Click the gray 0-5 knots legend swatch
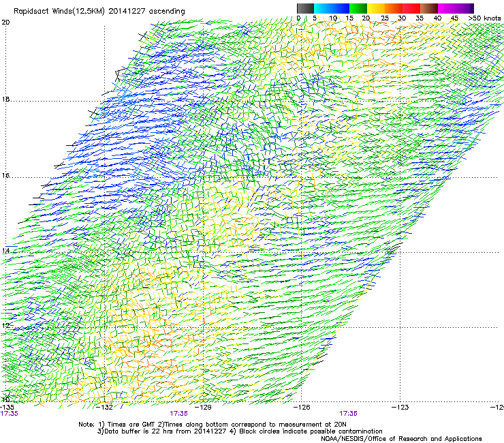 pos(305,8)
